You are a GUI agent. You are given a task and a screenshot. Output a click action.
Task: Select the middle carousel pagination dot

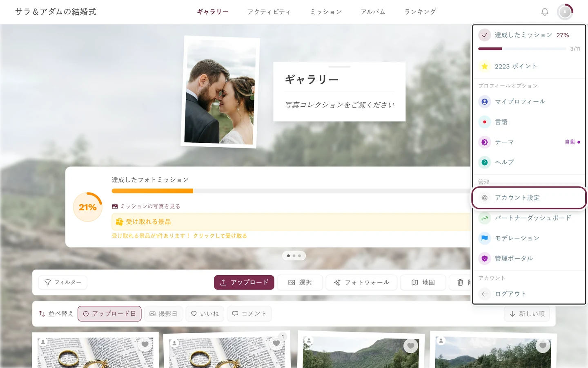coord(294,256)
